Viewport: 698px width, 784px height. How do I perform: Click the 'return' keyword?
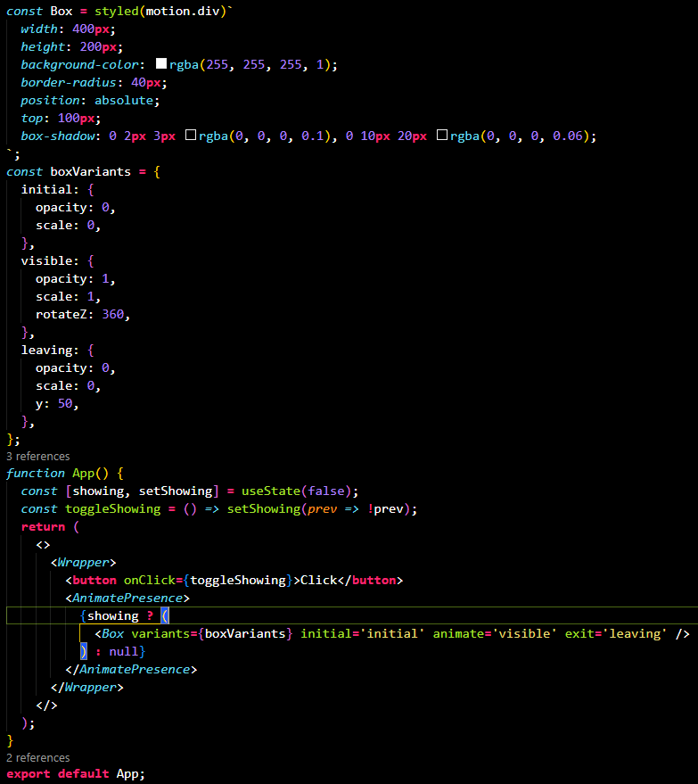point(43,526)
